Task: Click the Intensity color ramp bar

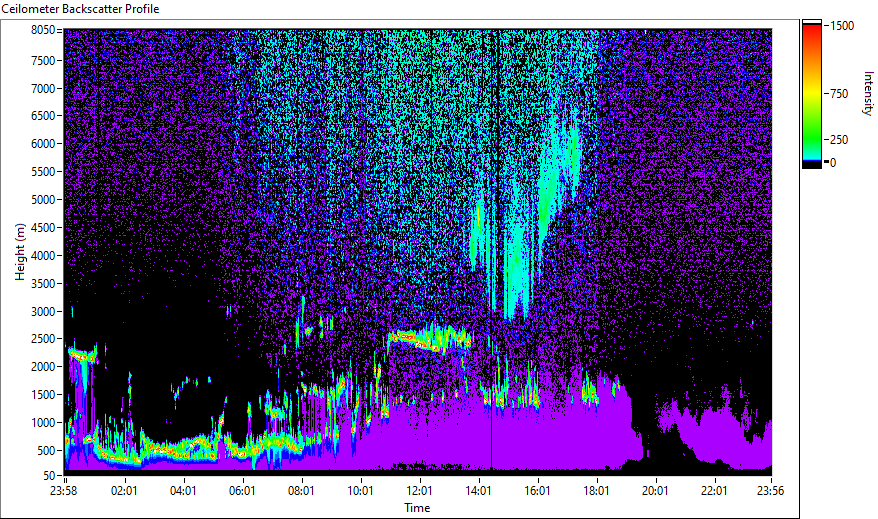Action: 811,95
